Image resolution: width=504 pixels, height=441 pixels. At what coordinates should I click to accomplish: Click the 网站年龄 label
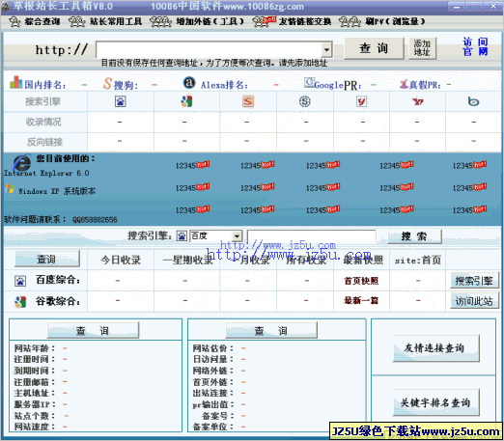pos(35,348)
